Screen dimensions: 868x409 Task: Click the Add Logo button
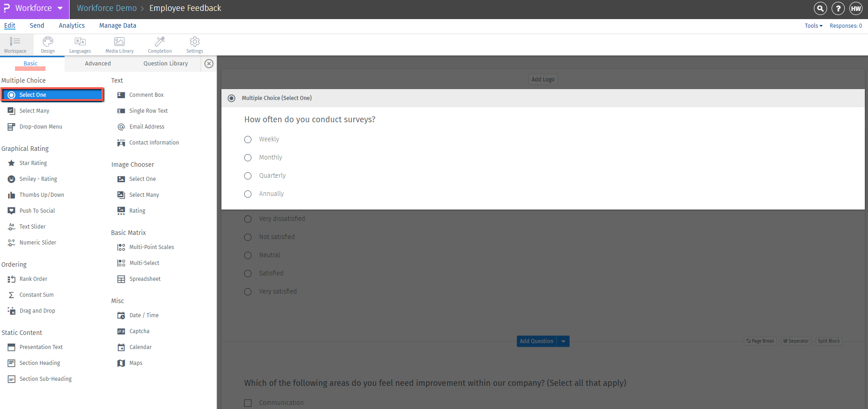pyautogui.click(x=542, y=79)
